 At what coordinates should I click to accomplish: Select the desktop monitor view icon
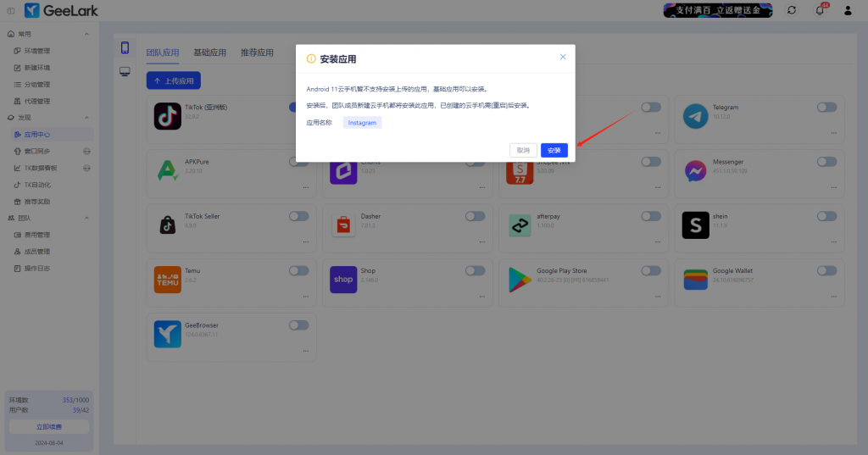[x=125, y=72]
